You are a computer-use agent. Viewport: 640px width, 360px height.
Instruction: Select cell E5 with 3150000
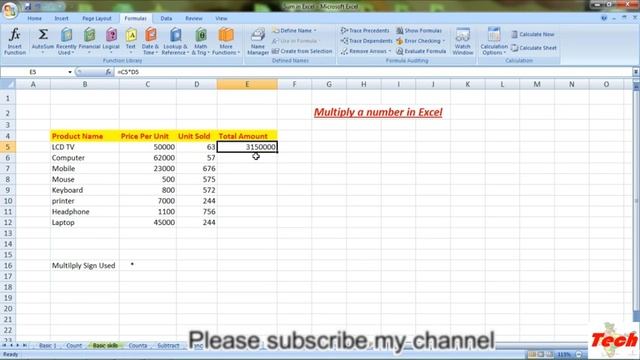click(x=247, y=147)
